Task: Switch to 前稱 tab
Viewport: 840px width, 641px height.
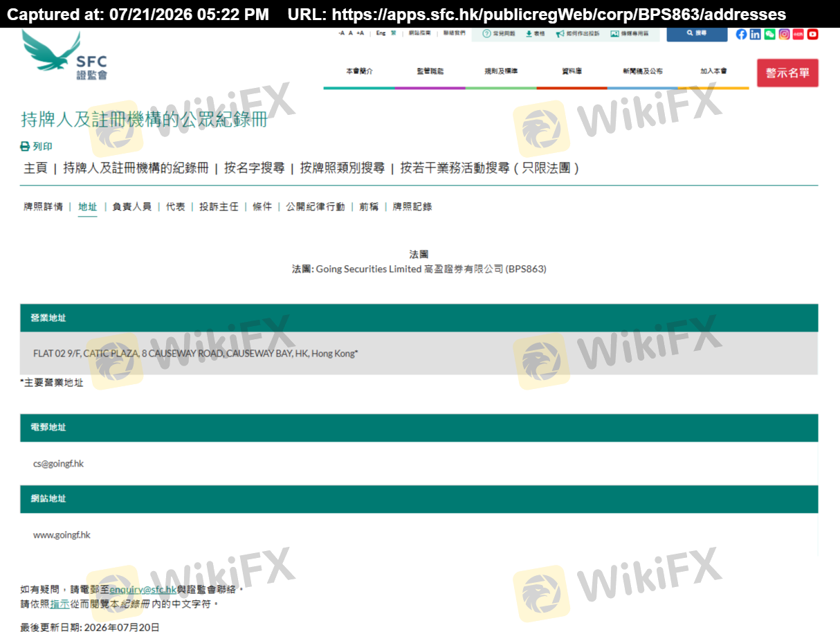Action: pyautogui.click(x=369, y=206)
